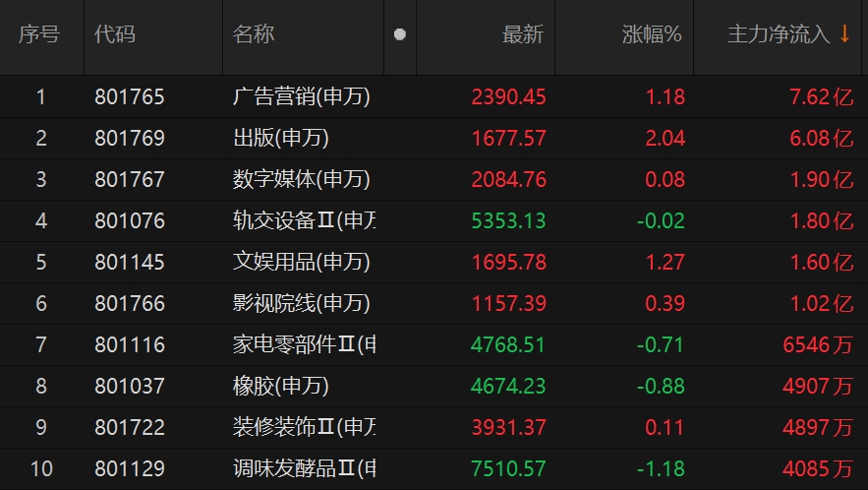Click net inflow value 4907万

[x=818, y=387]
